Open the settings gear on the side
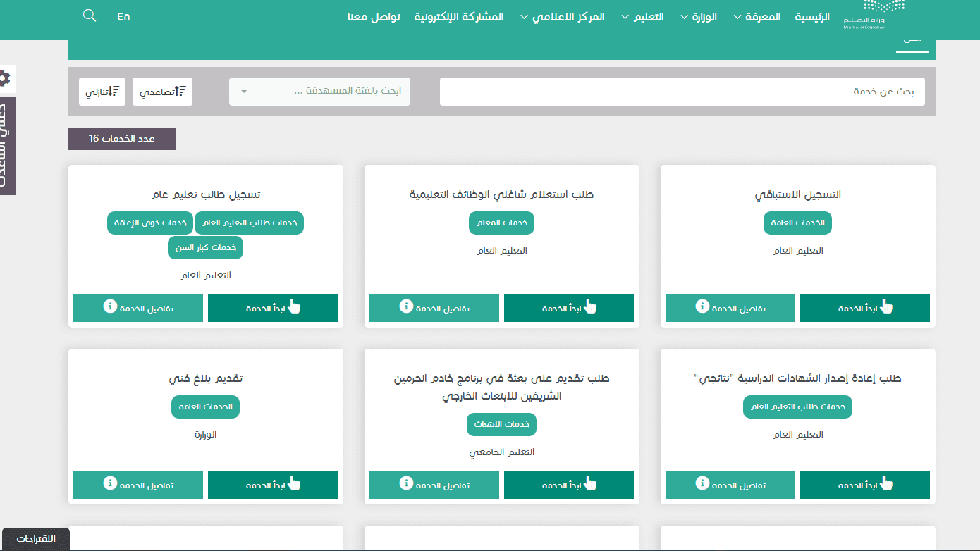 [5, 78]
